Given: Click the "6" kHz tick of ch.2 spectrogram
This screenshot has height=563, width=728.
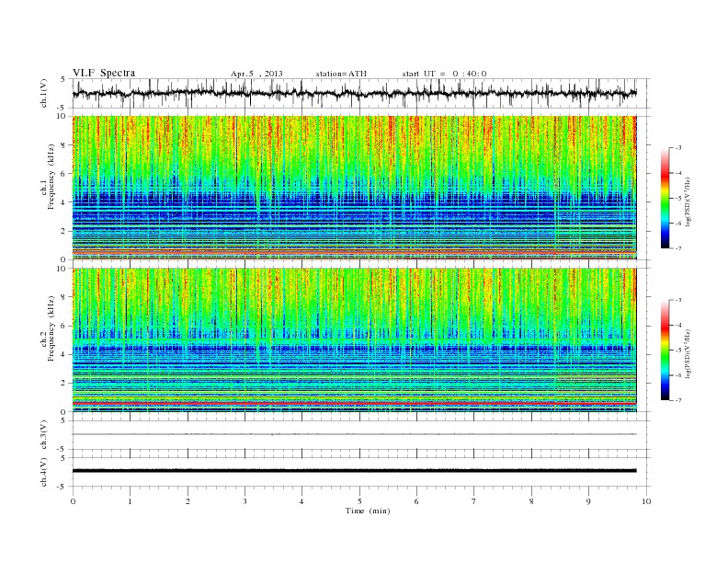Looking at the screenshot, I should pyautogui.click(x=63, y=326).
